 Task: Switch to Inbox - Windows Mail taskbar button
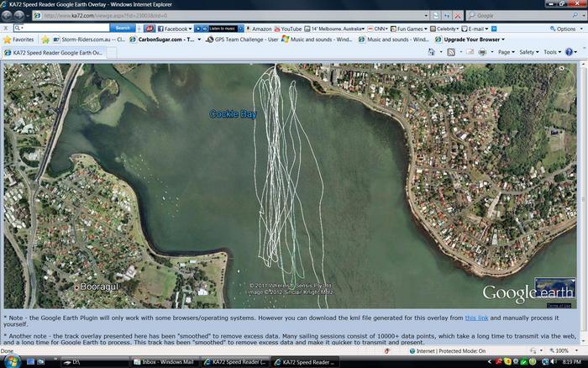pos(165,362)
